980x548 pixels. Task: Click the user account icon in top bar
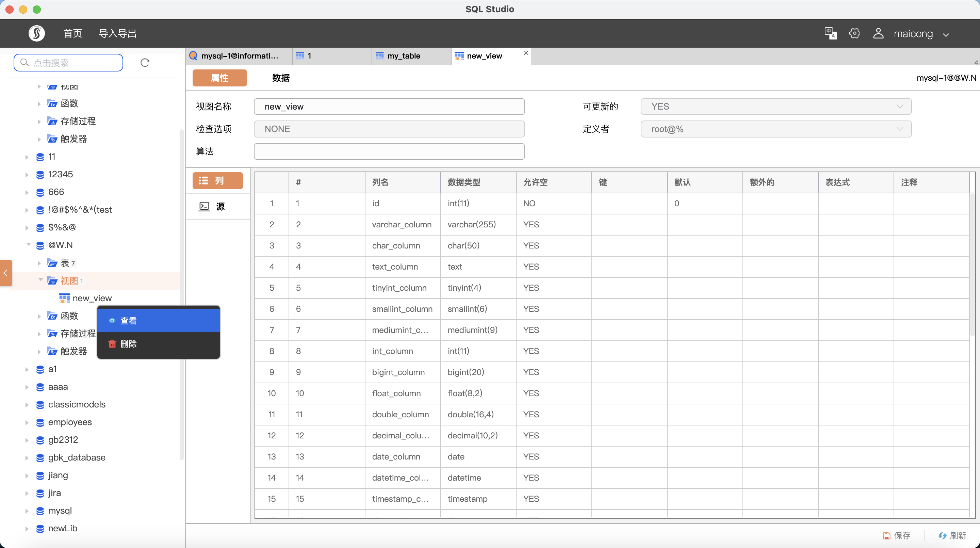coord(878,34)
